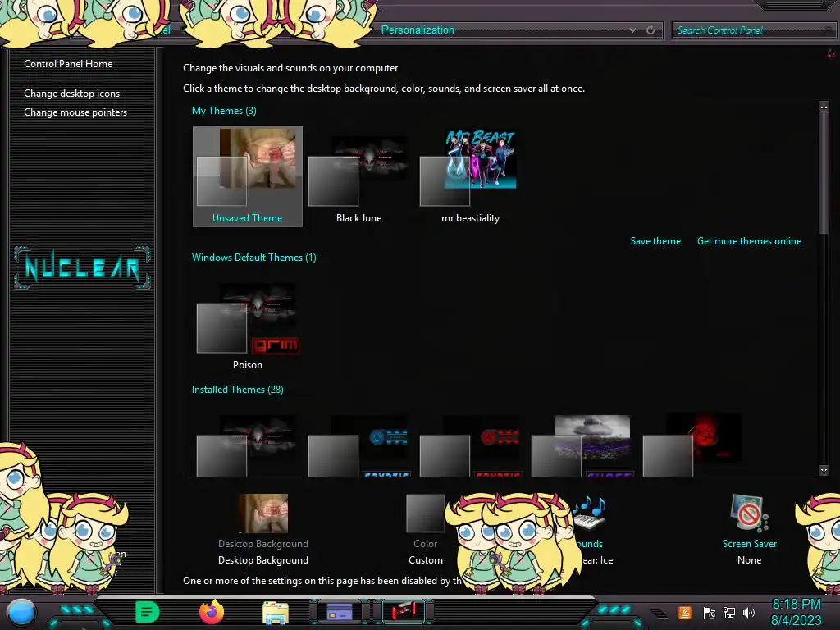Select installed theme with gray UFO cloud
Viewport: 840px width, 630px height.
tap(582, 445)
